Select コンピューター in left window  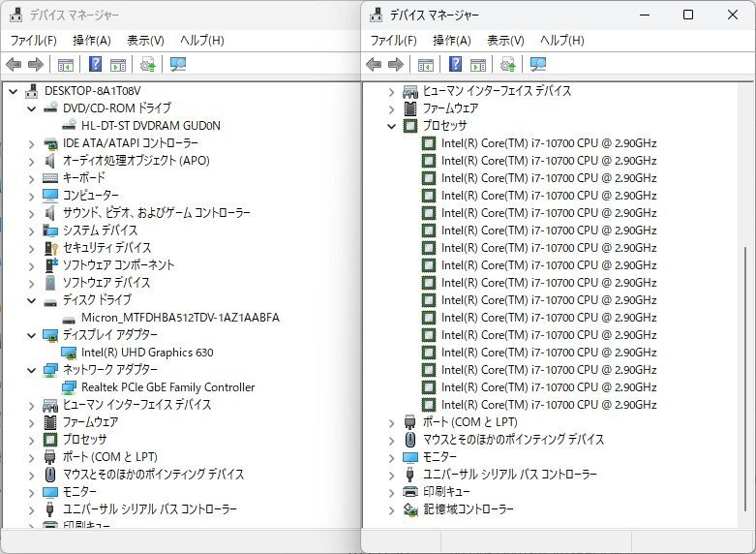91,196
